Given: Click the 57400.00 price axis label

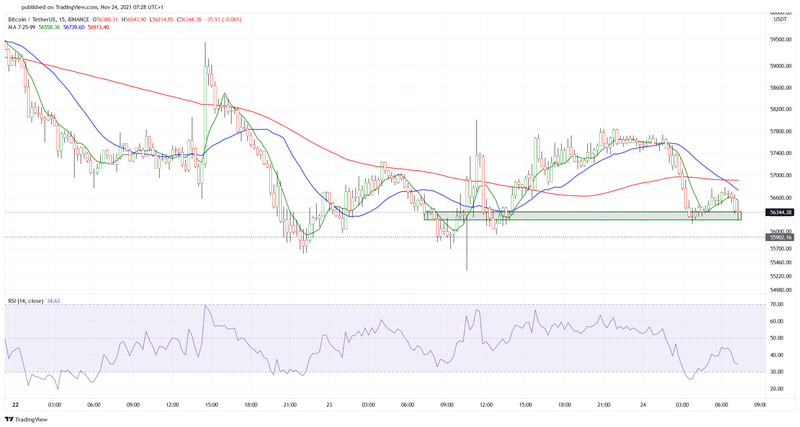Looking at the screenshot, I should coord(782,153).
